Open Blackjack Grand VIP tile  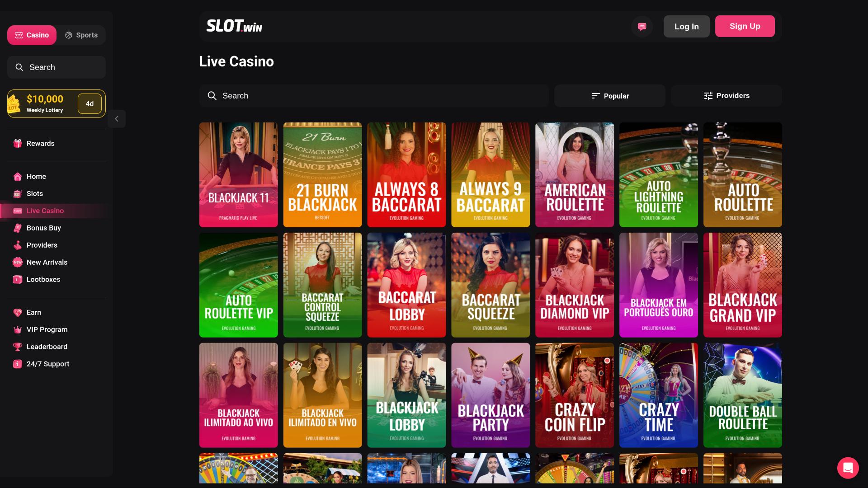[743, 285]
